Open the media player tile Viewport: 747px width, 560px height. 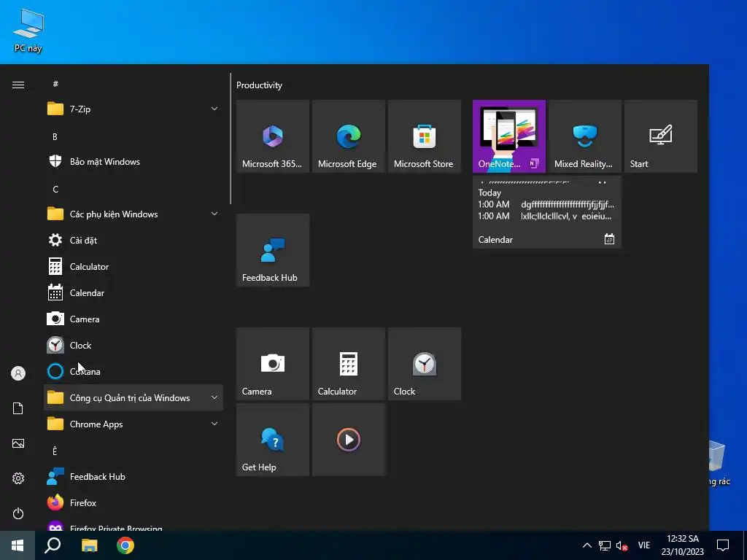(x=348, y=440)
